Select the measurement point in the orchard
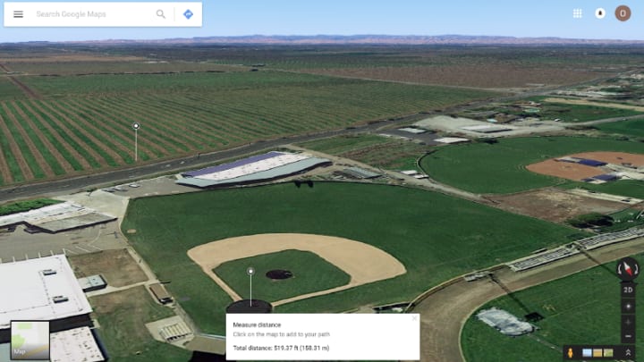The image size is (644, 362). coord(136,126)
